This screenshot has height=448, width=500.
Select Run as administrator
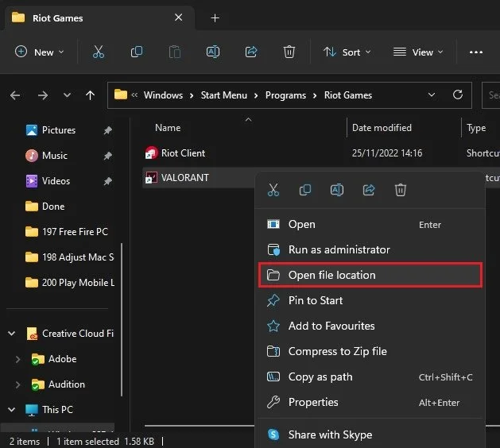[x=370, y=249]
